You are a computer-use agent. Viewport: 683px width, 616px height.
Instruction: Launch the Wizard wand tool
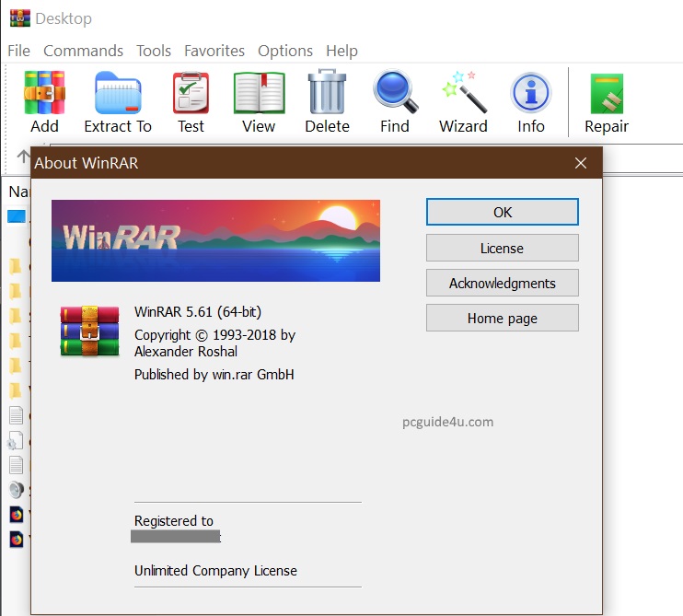(x=463, y=101)
